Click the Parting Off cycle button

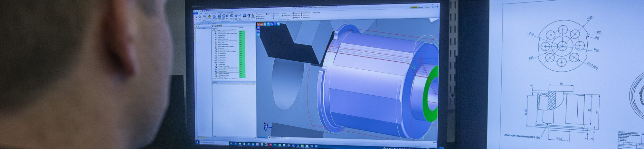pos(296,17)
